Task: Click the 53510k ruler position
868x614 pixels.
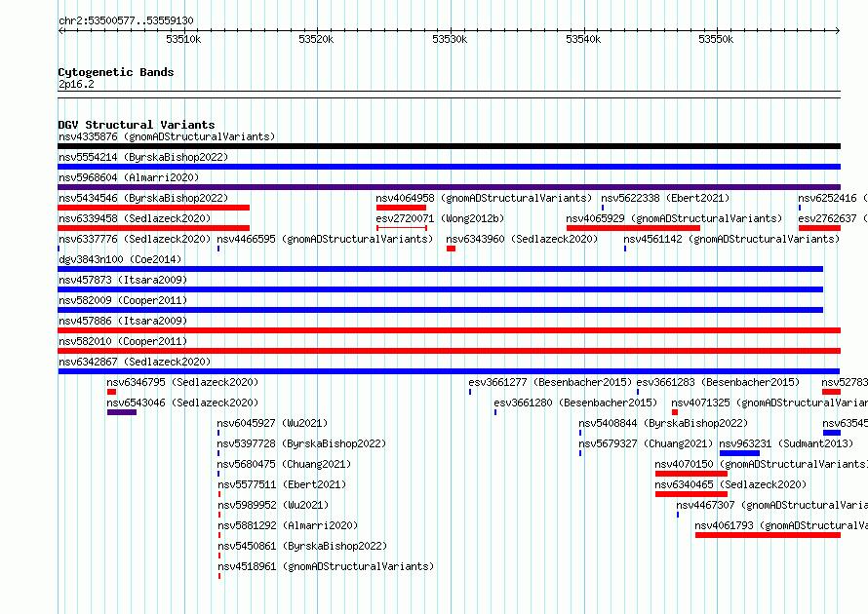Action: point(183,39)
